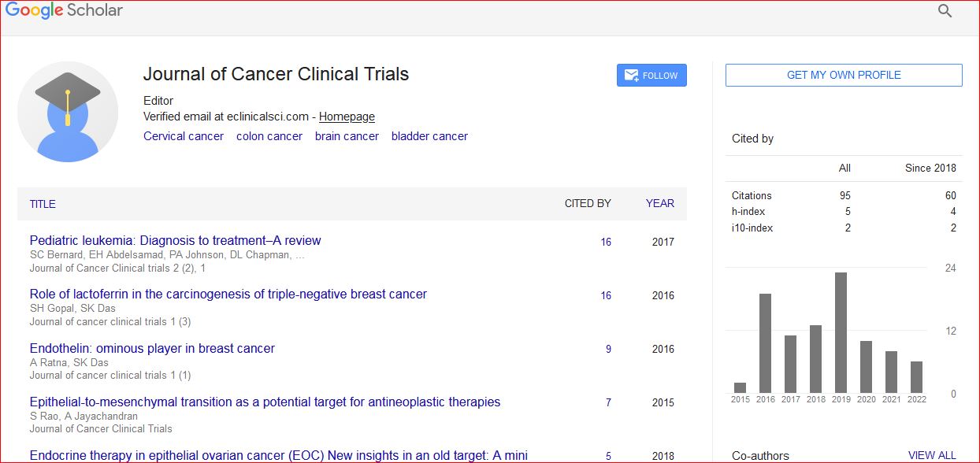Click the graduation cap profile avatar
980x463 pixels.
coord(68,112)
